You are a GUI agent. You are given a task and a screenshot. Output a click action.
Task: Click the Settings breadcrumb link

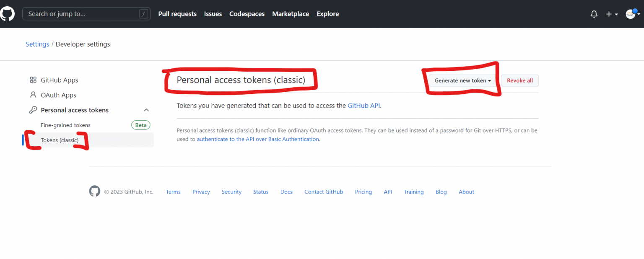pyautogui.click(x=37, y=44)
